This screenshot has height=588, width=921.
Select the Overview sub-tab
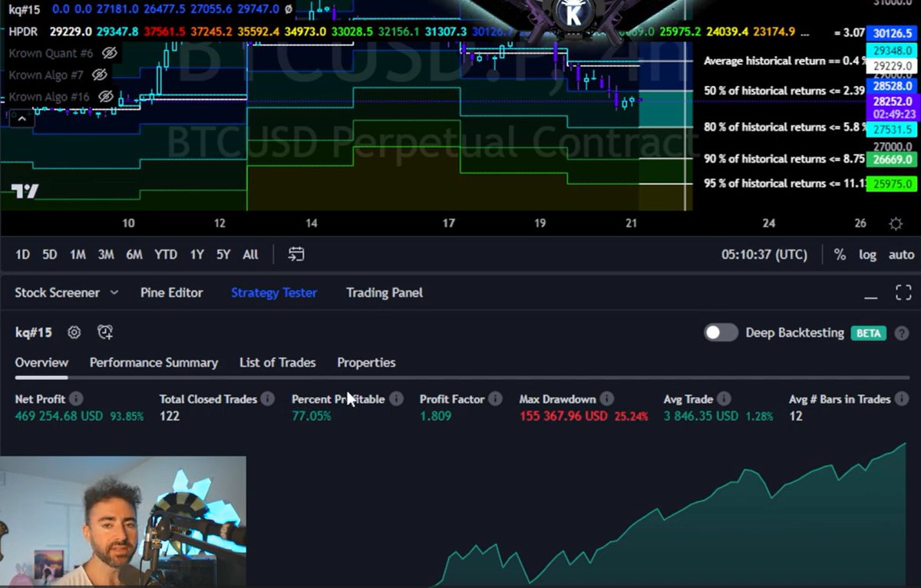pyautogui.click(x=41, y=362)
